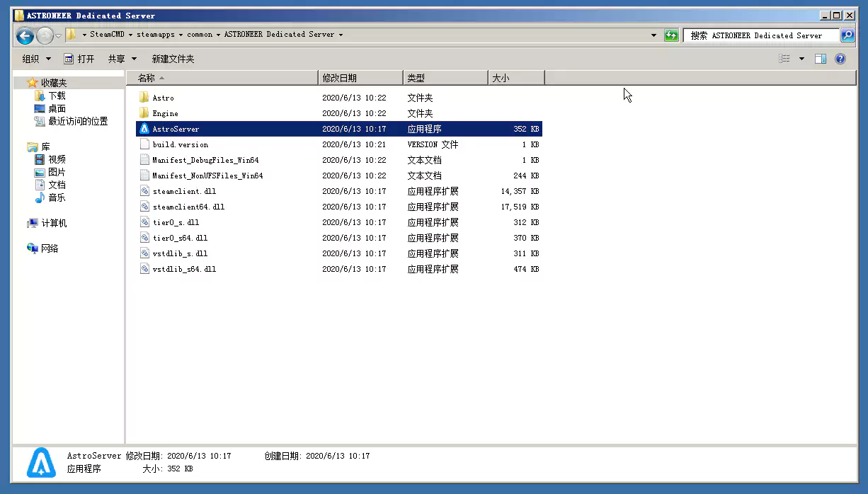
Task: Open 文档 library
Action: click(x=57, y=185)
